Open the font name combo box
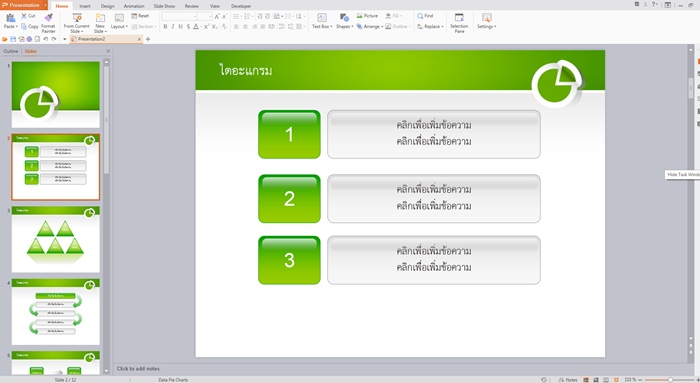 (179, 17)
